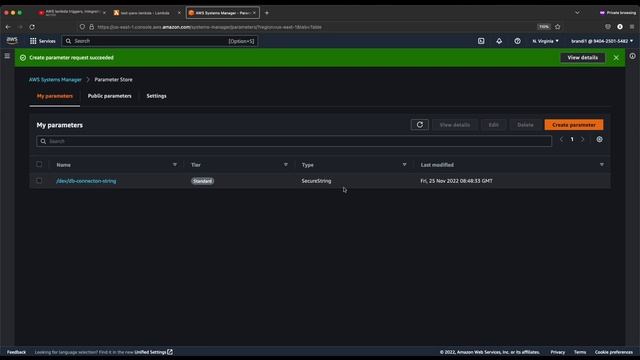Image resolution: width=640 pixels, height=360 pixels.
Task: Sort by the Tier column arrow
Action: pos(286,164)
